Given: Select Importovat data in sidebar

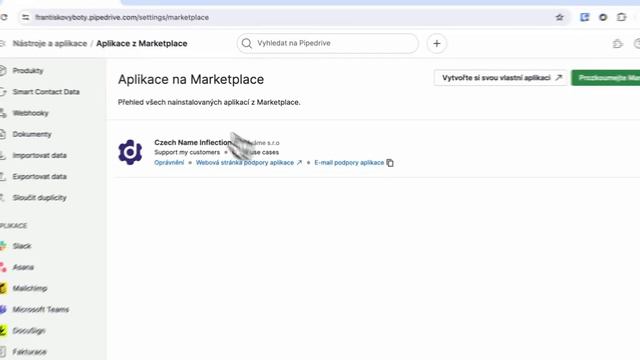Looking at the screenshot, I should 39,156.
